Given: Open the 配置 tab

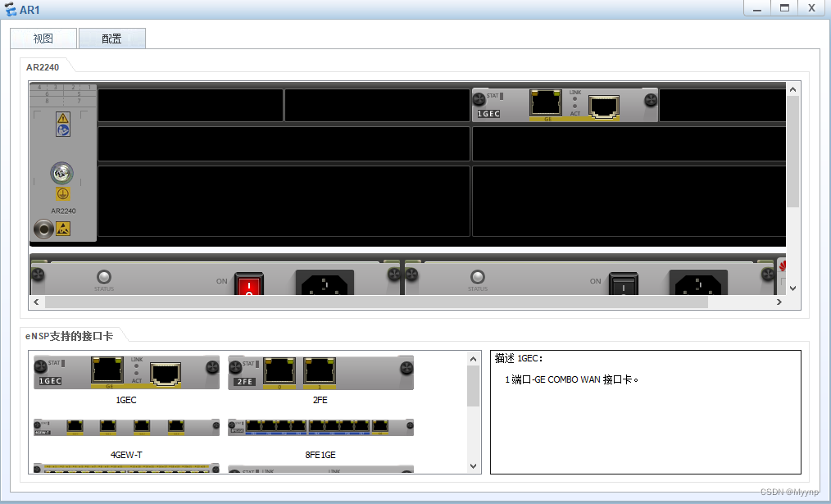Looking at the screenshot, I should tap(111, 39).
